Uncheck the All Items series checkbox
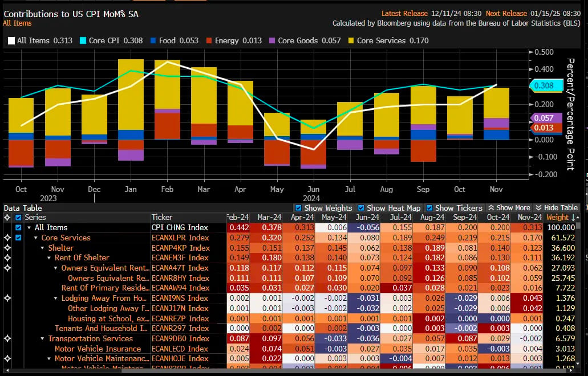This screenshot has height=376, width=588. 18,228
